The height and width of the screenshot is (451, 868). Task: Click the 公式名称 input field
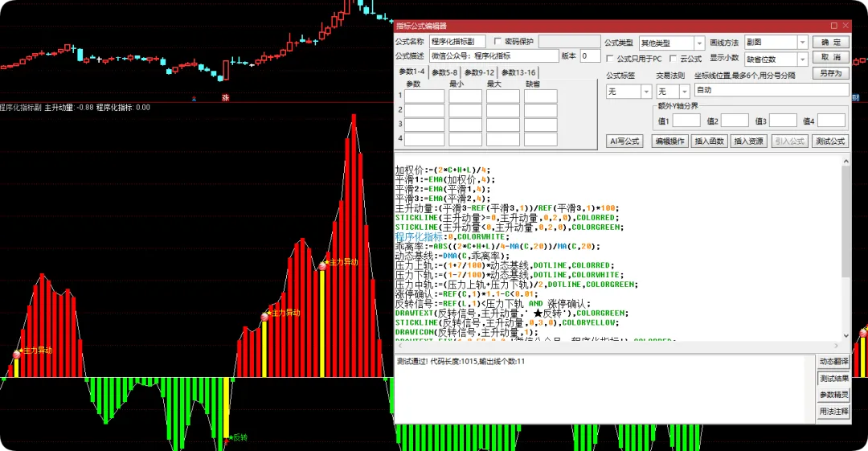[457, 42]
